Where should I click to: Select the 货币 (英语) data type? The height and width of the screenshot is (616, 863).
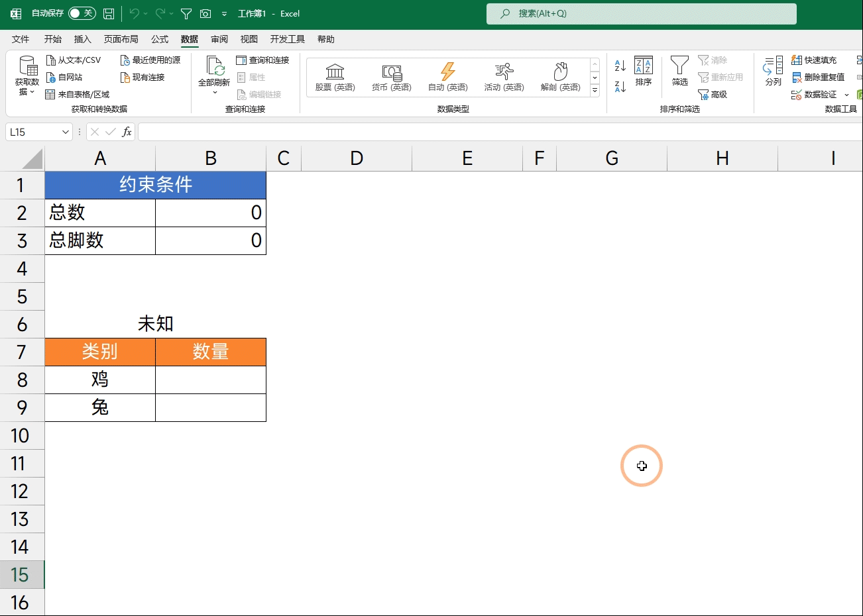coord(392,77)
